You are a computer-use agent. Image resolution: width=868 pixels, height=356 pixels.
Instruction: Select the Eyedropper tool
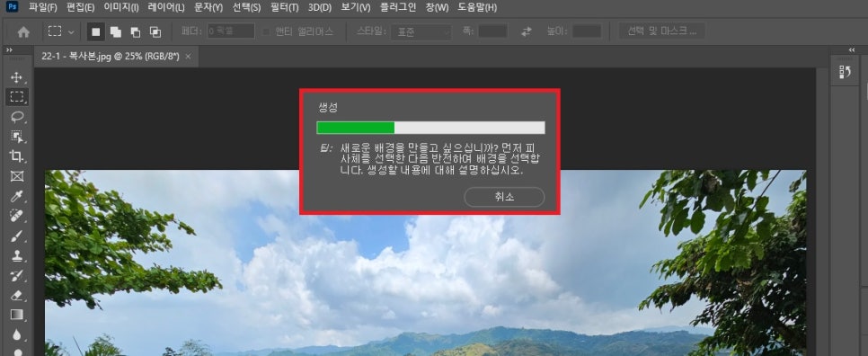click(x=16, y=196)
